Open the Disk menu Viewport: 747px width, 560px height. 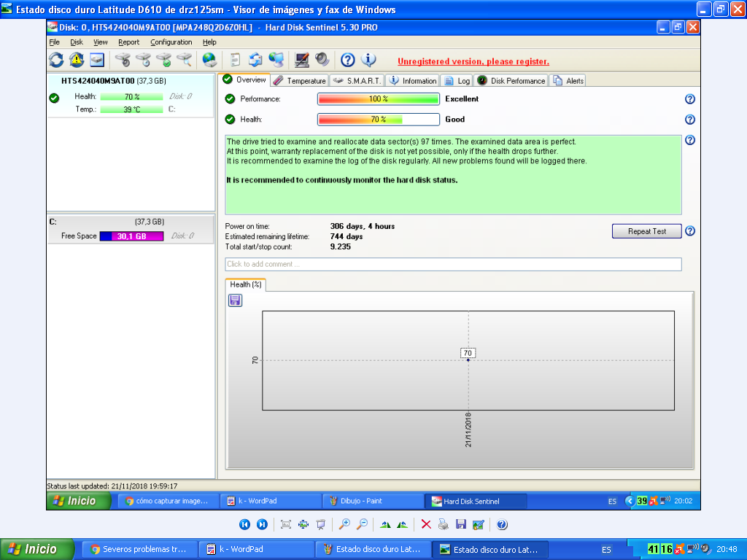76,42
